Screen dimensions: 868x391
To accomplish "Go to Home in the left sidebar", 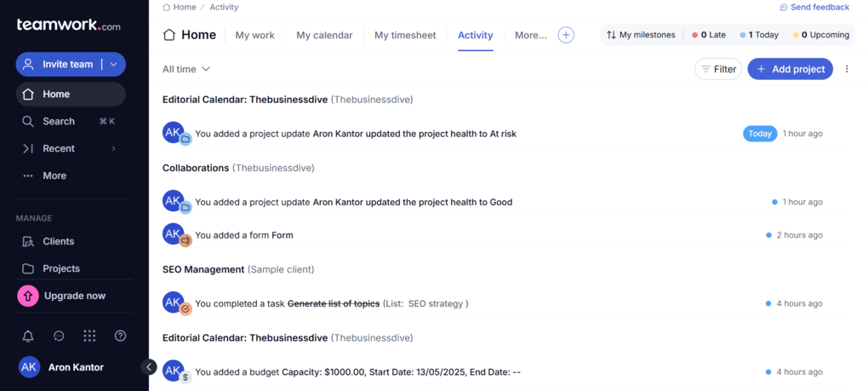I will [71, 95].
